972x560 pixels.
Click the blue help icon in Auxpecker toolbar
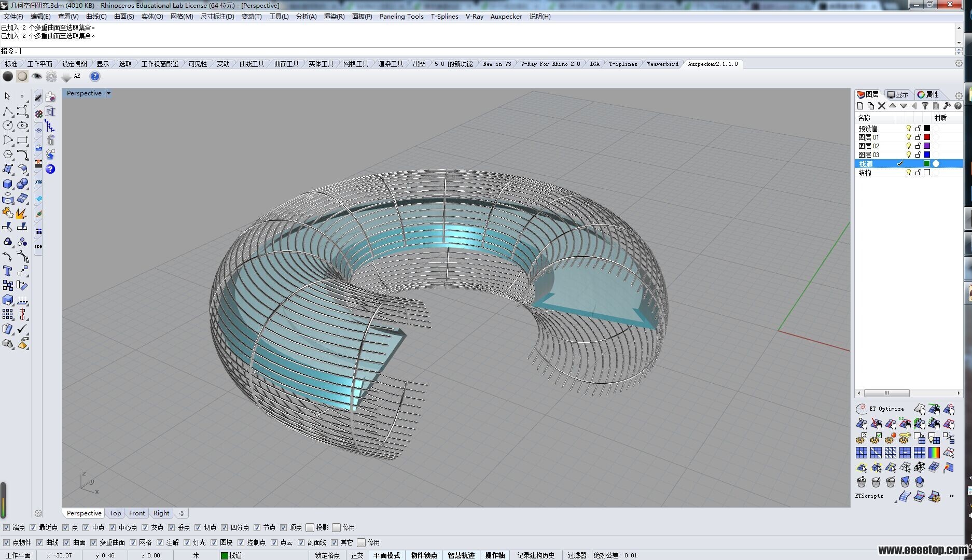[94, 76]
